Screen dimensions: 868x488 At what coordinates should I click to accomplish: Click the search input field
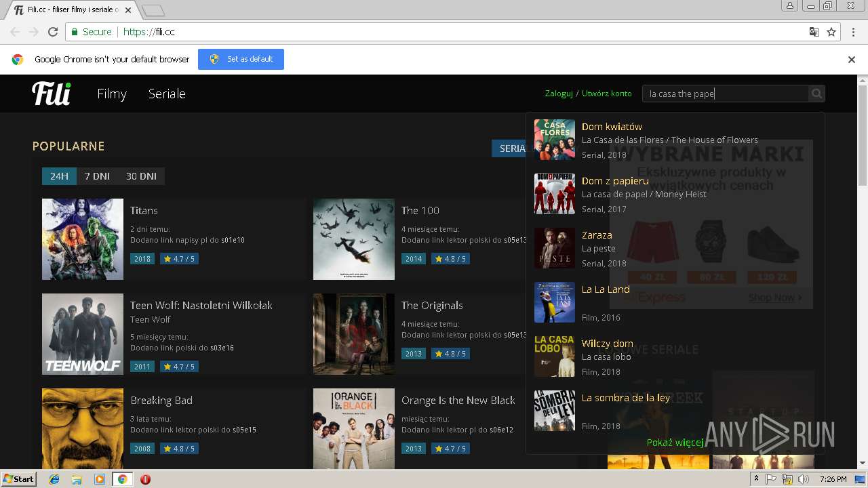725,94
